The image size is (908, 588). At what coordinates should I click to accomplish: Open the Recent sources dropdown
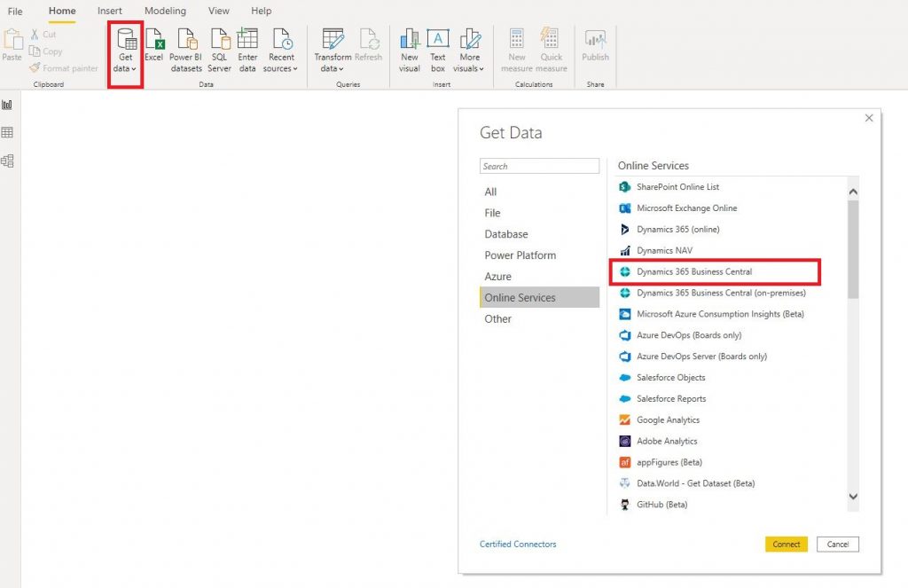(281, 51)
